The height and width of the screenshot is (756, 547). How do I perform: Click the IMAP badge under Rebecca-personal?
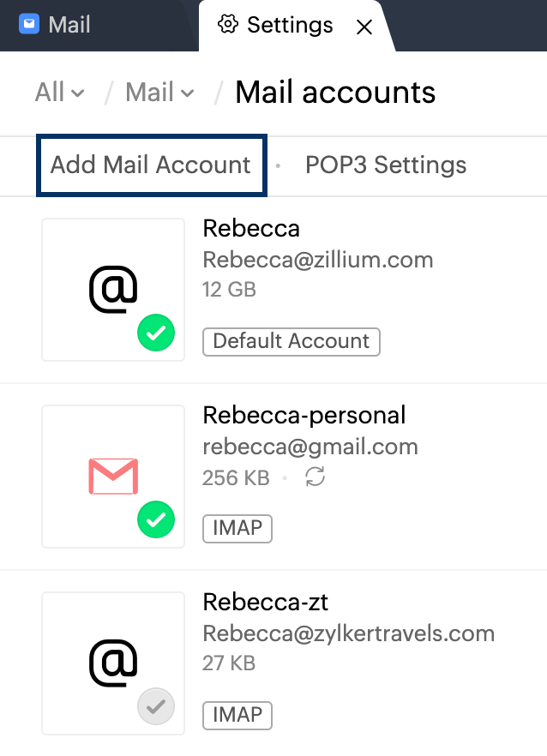tap(237, 528)
